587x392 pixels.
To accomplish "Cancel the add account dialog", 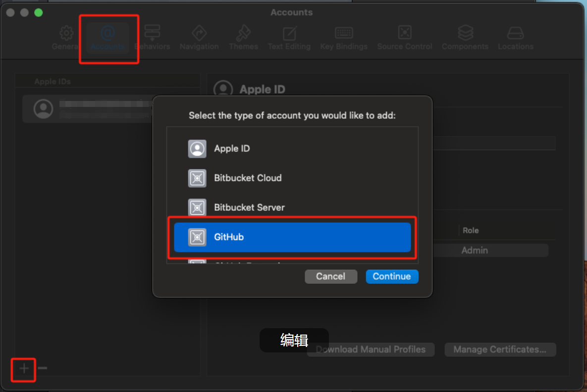I will 331,276.
